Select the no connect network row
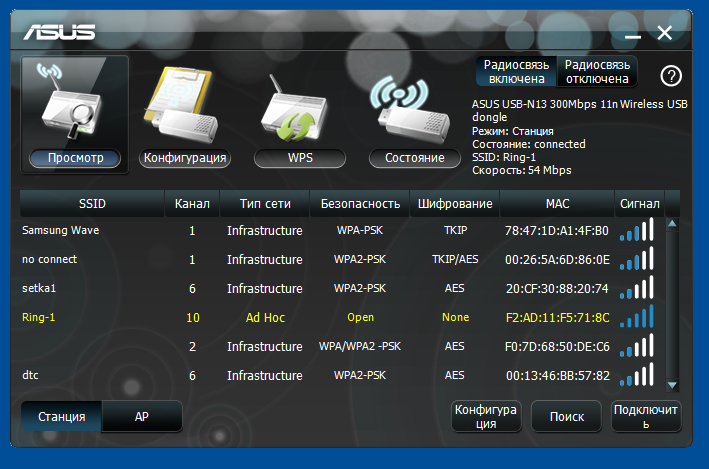709x469 pixels. (342, 259)
